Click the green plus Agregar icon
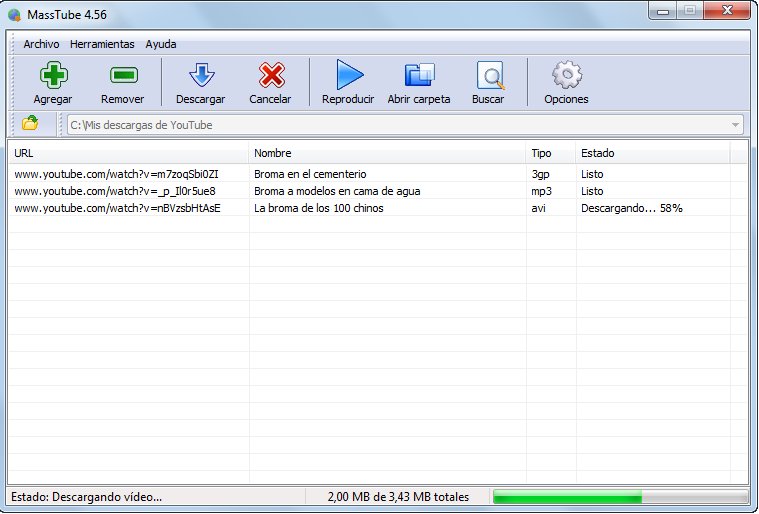This screenshot has width=759, height=514. pos(53,75)
